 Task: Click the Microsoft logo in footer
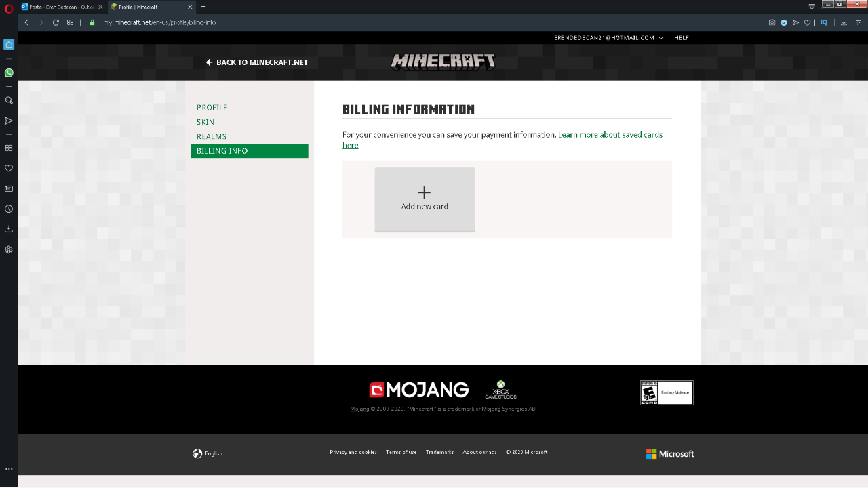pyautogui.click(x=670, y=453)
